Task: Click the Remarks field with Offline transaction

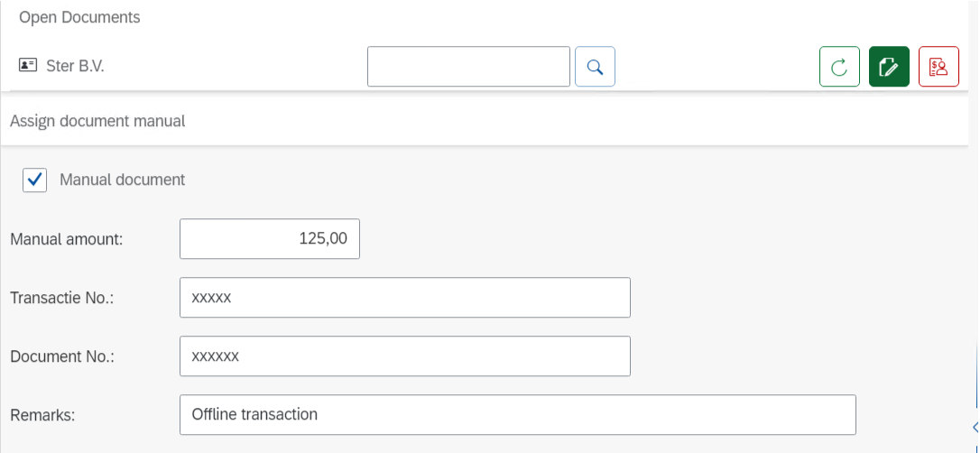Action: point(517,415)
